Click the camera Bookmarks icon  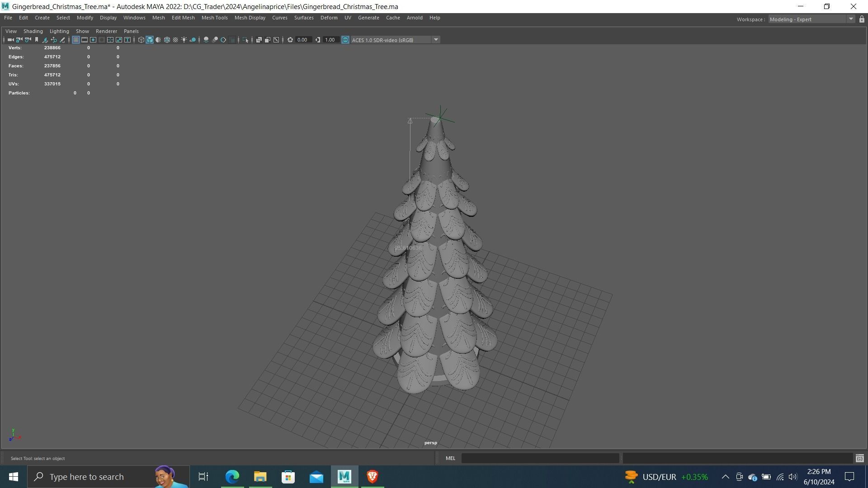click(x=37, y=40)
